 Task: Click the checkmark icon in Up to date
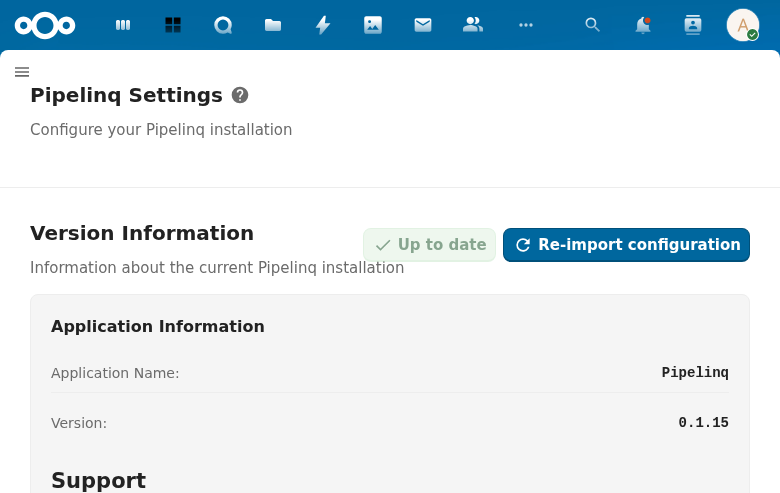383,245
